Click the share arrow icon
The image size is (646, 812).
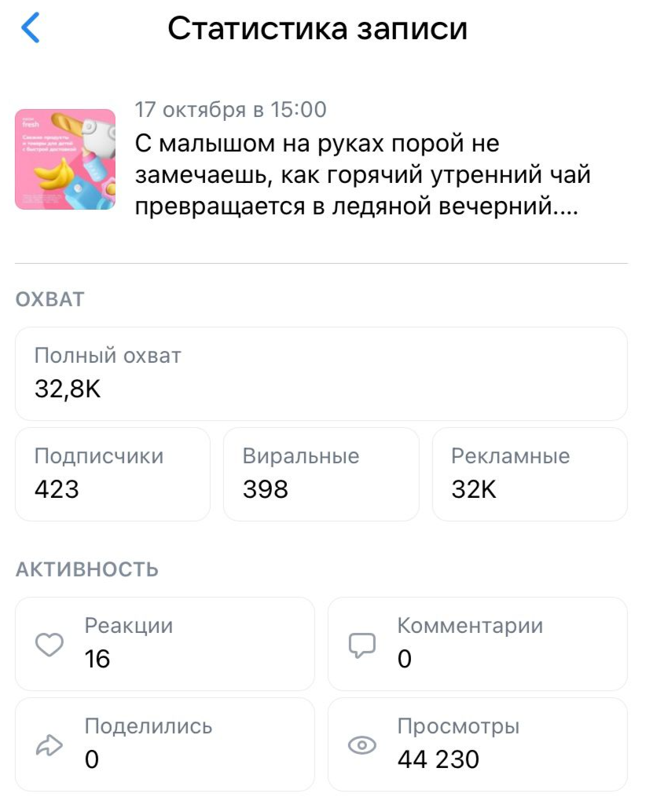(50, 746)
